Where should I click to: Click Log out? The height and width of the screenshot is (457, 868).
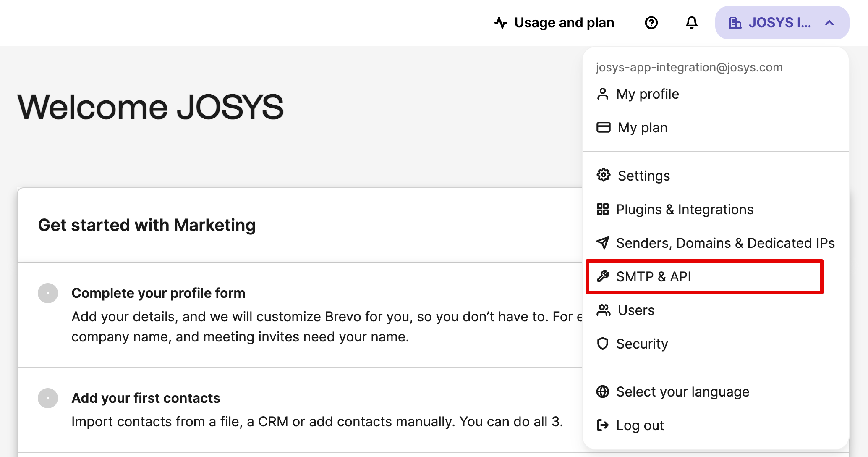pyautogui.click(x=640, y=425)
